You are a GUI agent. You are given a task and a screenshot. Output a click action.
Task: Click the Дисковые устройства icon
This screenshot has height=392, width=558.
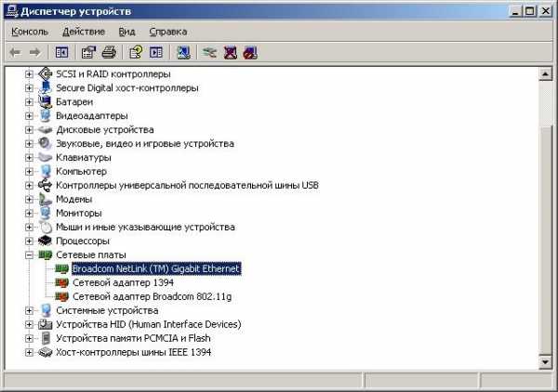(46, 130)
